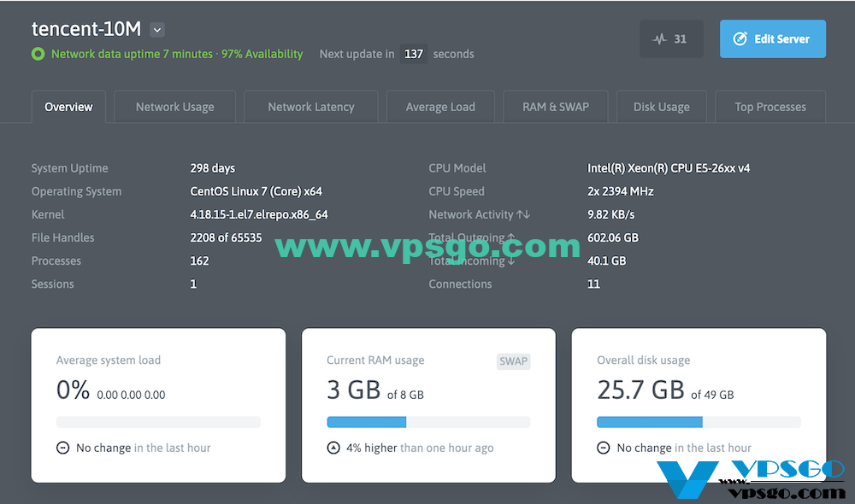Select the Overview tab
Viewport: 855px width, 504px height.
click(x=68, y=107)
